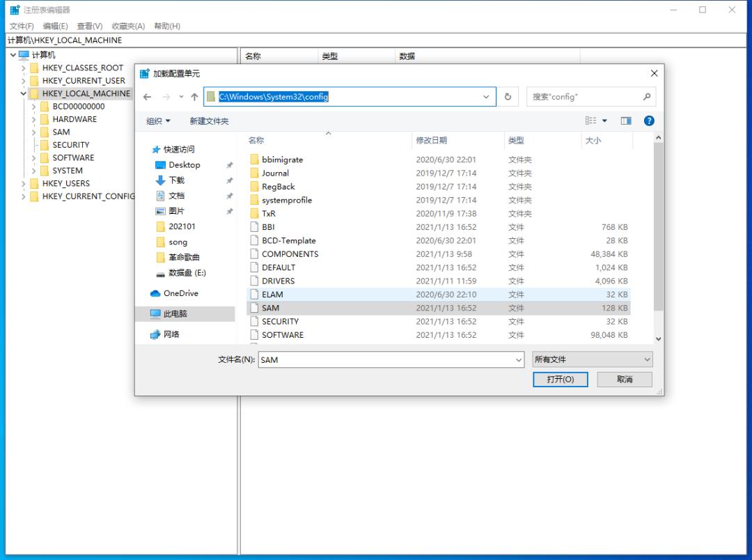Open the 收藏夹(A) menu
The height and width of the screenshot is (560, 752).
tap(129, 26)
